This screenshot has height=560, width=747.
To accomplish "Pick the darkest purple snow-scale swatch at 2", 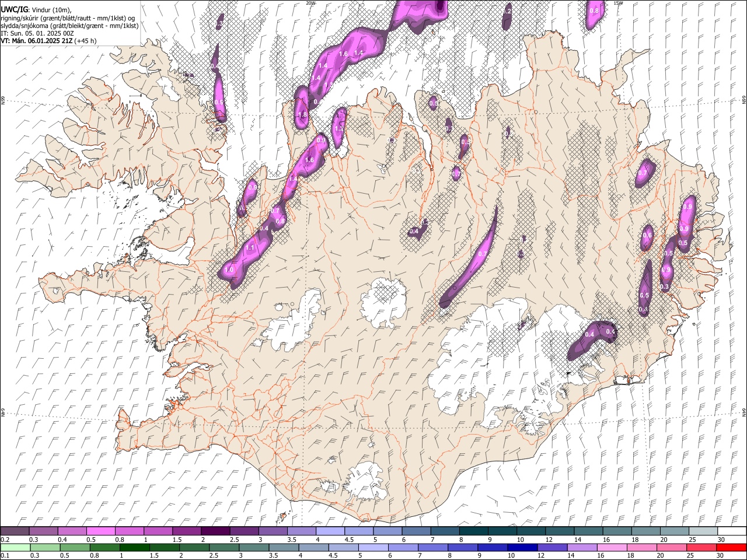I will 215,531.
